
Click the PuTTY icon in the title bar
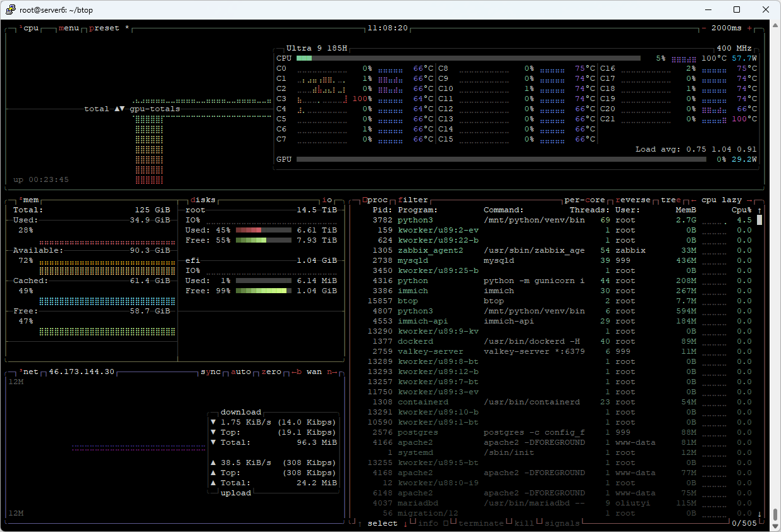[x=11, y=10]
